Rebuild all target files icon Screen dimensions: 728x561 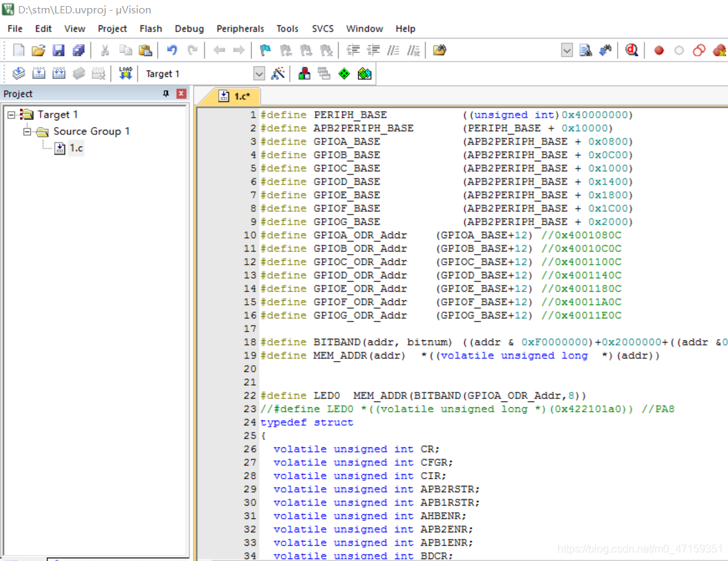click(59, 74)
